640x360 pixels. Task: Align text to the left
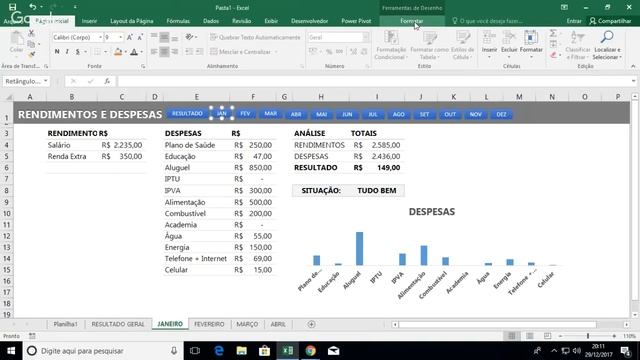point(154,52)
